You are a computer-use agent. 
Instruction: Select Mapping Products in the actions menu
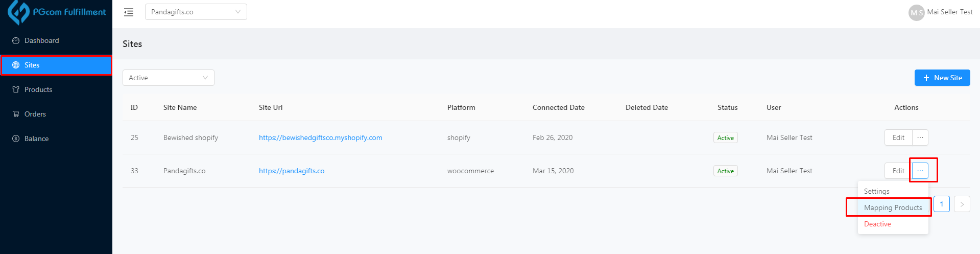coord(893,207)
